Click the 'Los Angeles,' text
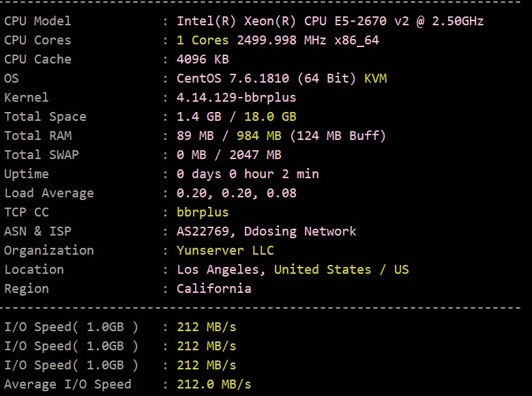532x396 pixels. 221,270
